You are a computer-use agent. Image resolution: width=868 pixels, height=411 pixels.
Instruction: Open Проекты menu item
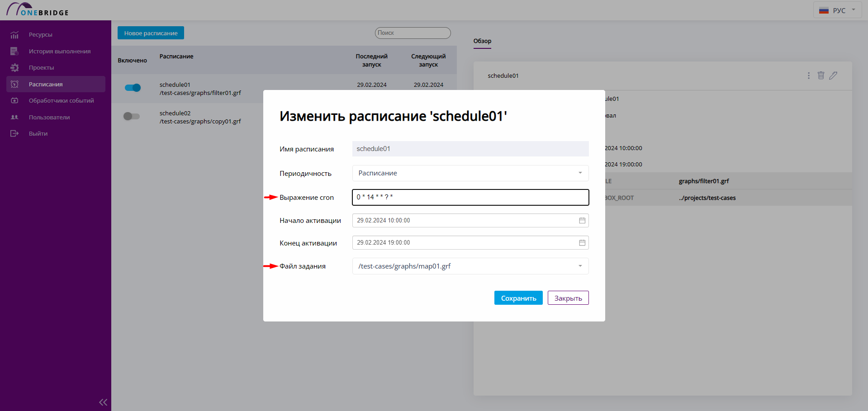point(42,67)
